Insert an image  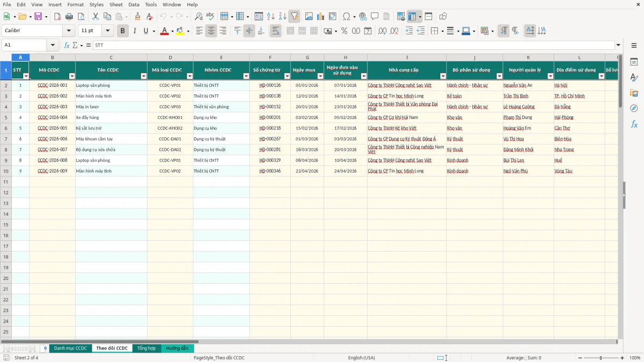pyautogui.click(x=309, y=17)
